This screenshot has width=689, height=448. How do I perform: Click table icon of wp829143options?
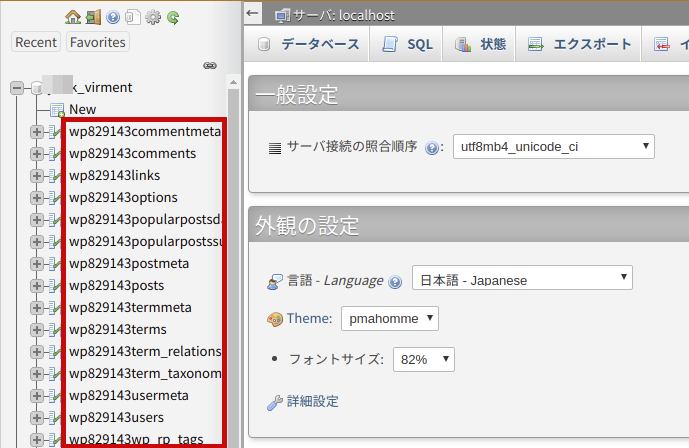point(54,197)
